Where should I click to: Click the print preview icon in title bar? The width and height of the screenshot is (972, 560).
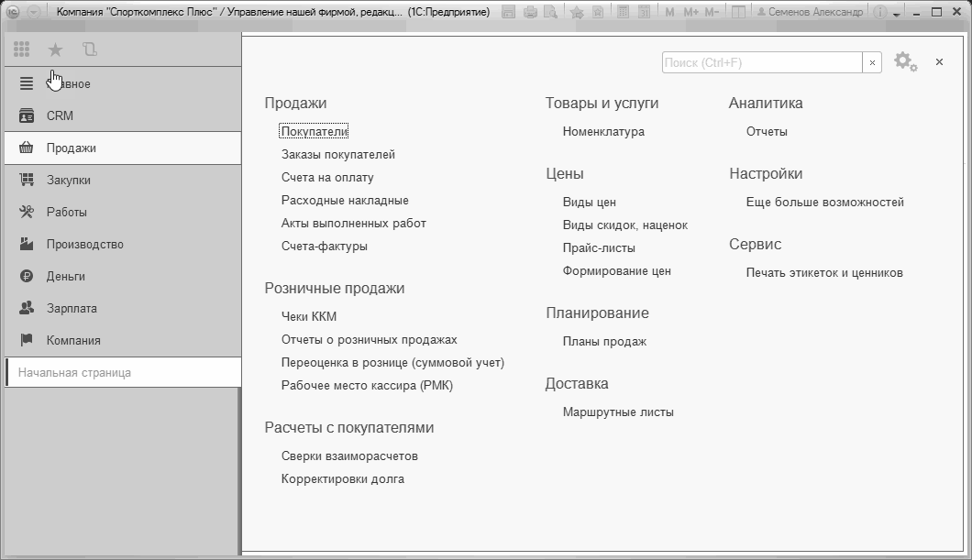[x=550, y=12]
